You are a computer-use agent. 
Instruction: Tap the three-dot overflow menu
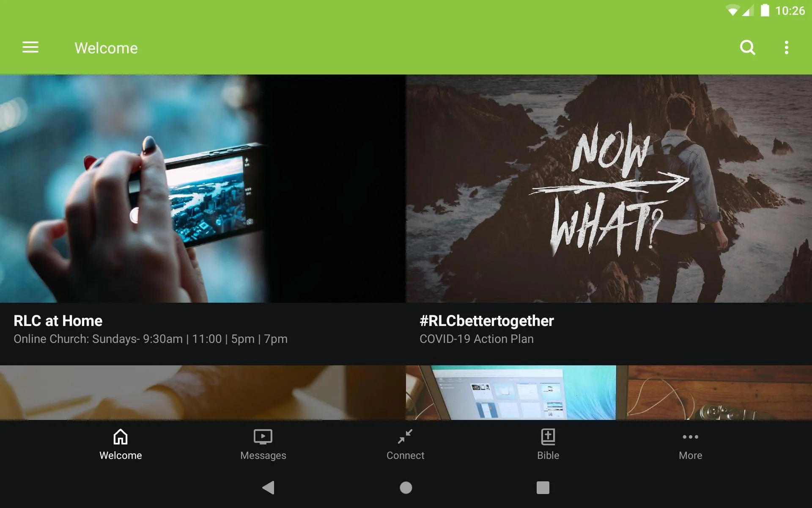click(x=788, y=47)
